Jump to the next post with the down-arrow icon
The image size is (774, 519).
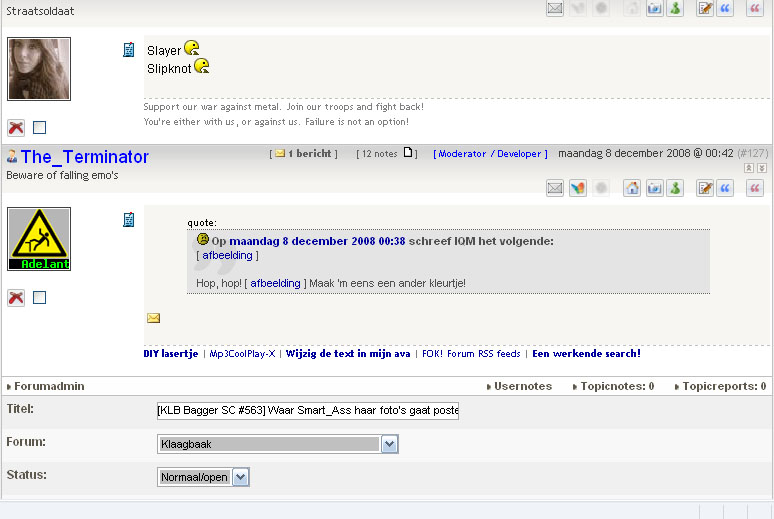point(762,168)
